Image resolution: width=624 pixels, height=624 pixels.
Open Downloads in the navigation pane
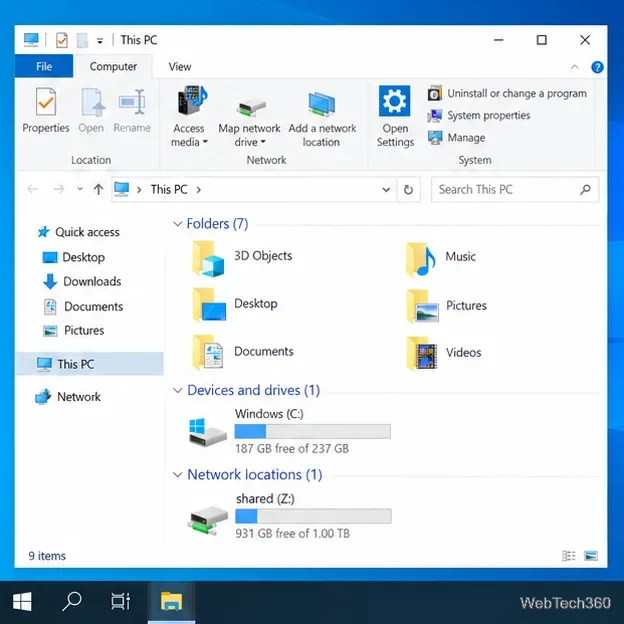coord(82,282)
